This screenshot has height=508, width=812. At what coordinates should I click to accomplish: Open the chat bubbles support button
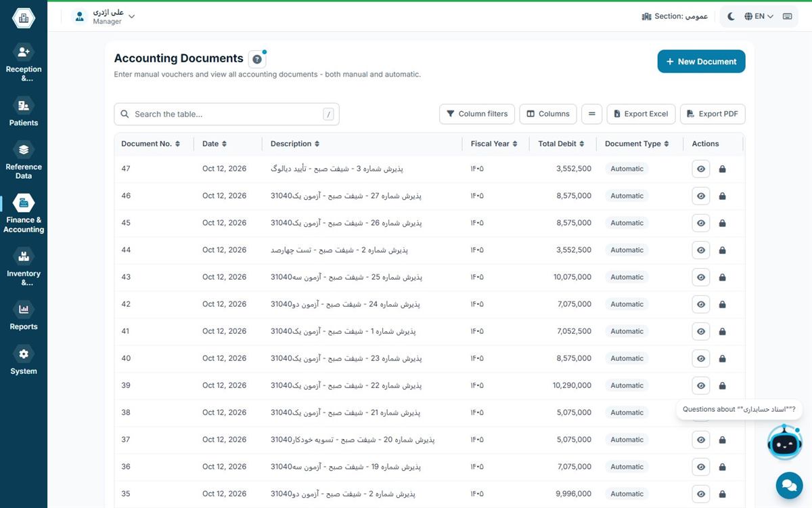788,485
